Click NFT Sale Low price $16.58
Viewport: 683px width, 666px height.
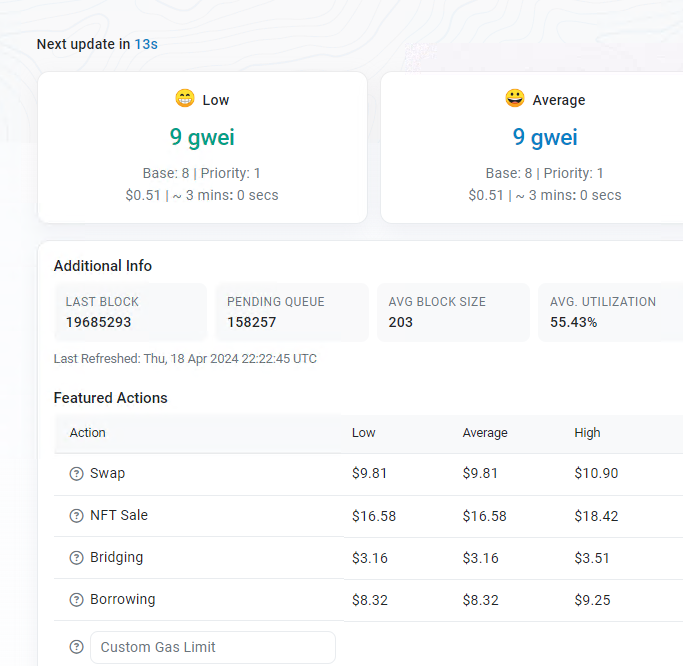(374, 516)
